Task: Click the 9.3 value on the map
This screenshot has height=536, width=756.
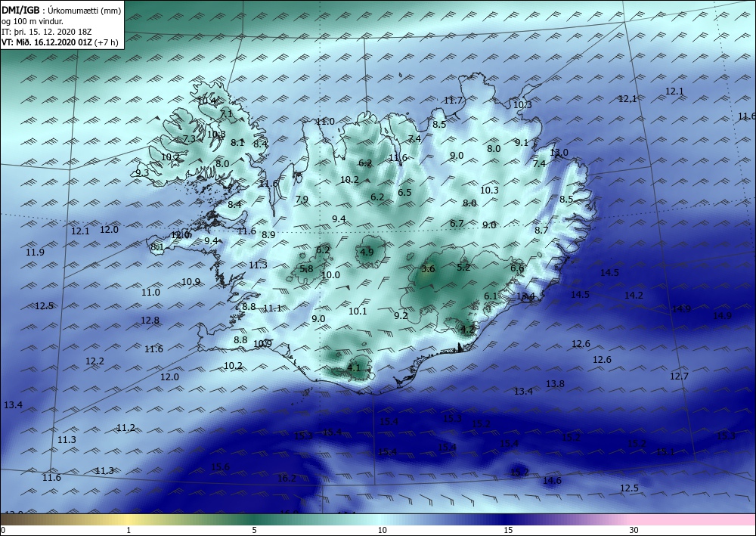Action: (x=142, y=172)
